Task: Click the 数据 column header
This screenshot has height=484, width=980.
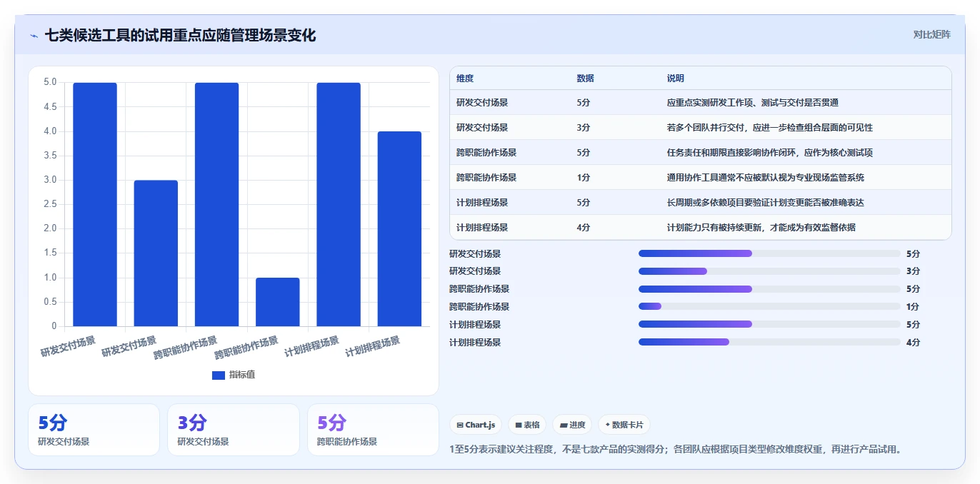Action: pos(585,78)
